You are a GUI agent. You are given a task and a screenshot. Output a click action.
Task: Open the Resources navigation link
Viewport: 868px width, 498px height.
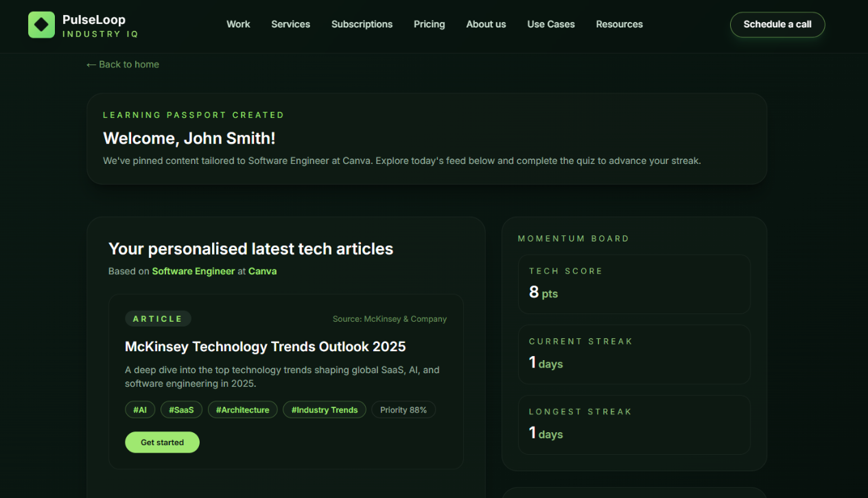tap(619, 24)
